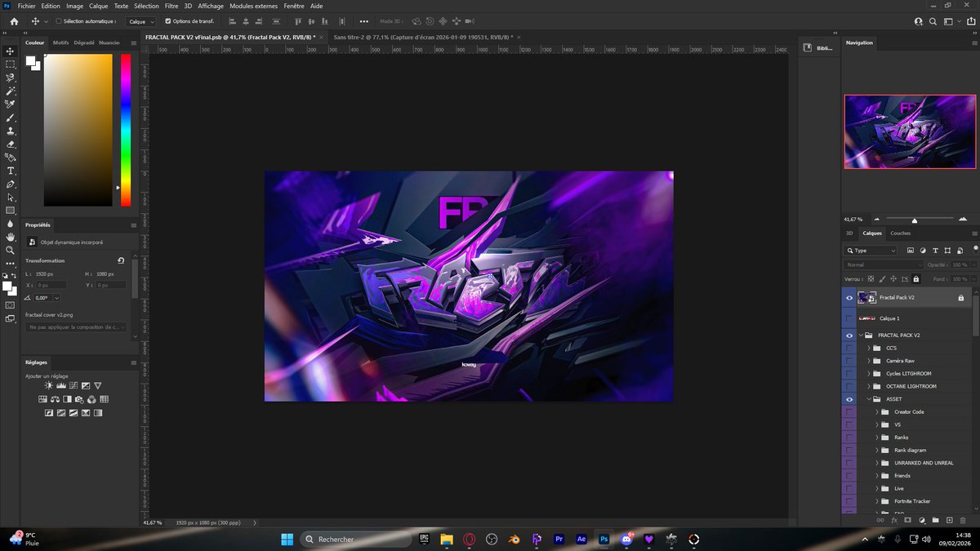The height and width of the screenshot is (551, 980).
Task: Link layers using the chain icon
Action: [880, 520]
